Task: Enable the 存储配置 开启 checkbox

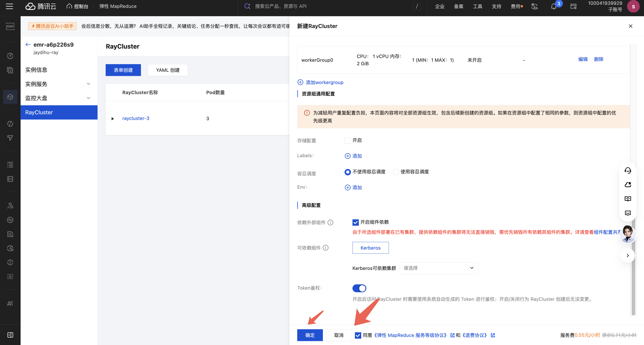Action: (347, 141)
